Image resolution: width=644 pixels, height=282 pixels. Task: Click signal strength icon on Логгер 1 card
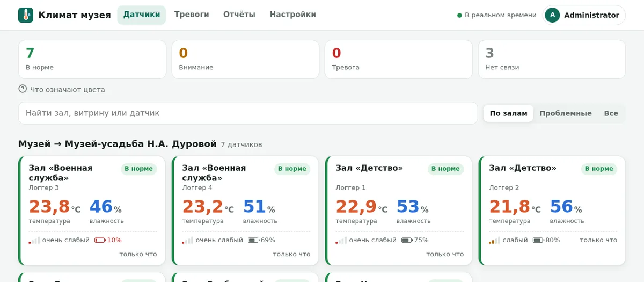pyautogui.click(x=341, y=240)
